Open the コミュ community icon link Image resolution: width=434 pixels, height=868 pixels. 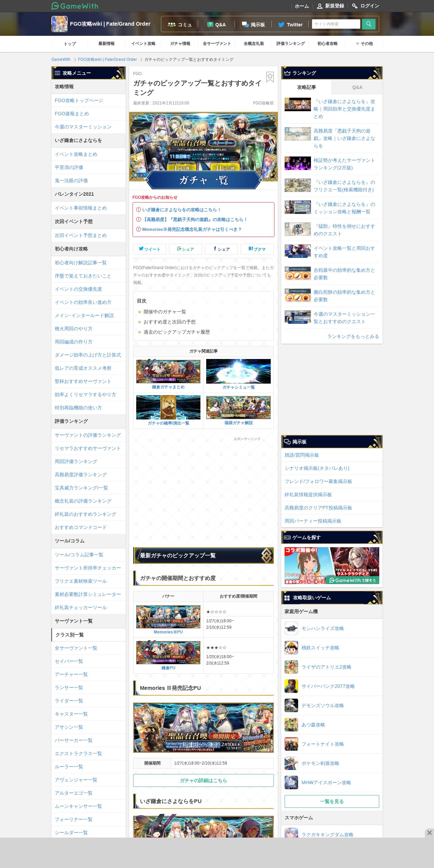pyautogui.click(x=180, y=24)
